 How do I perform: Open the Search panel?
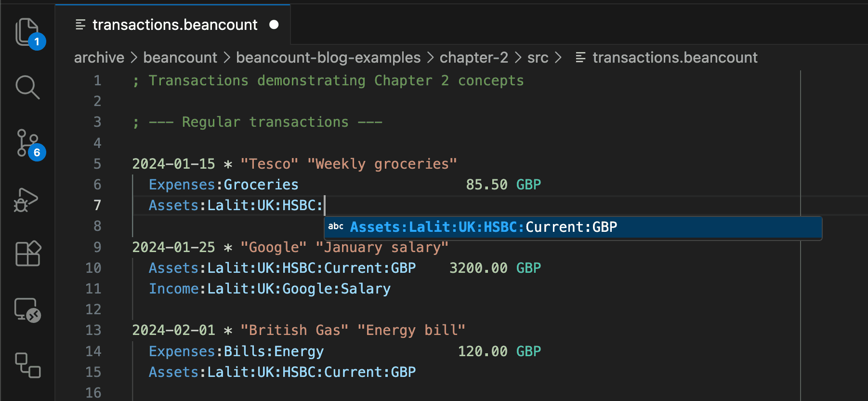[27, 88]
